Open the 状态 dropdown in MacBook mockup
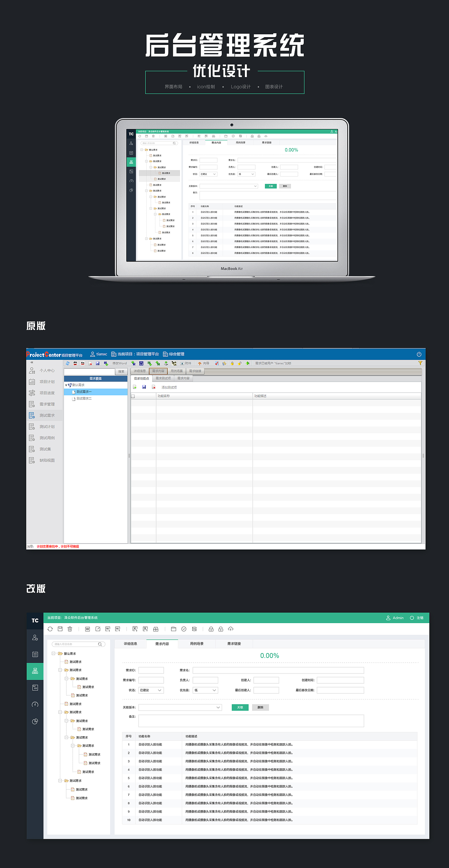Viewport: 449px width, 868px height. [209, 174]
